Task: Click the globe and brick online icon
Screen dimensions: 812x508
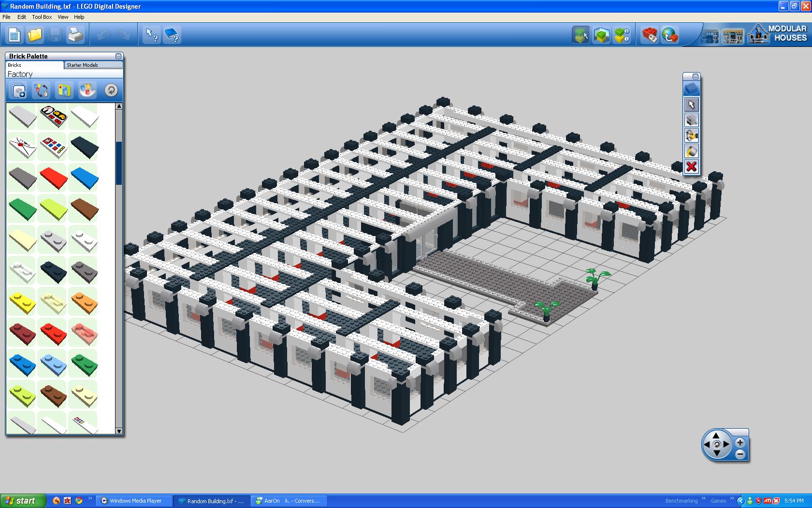Action: [670, 35]
